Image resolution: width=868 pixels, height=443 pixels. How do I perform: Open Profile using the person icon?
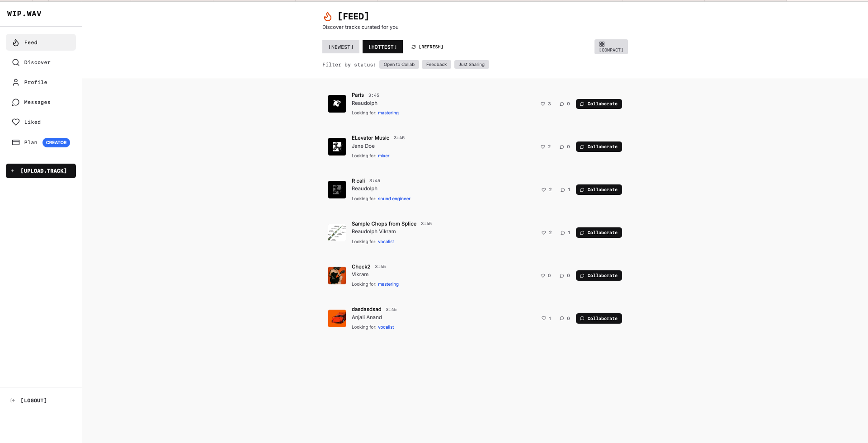click(16, 82)
